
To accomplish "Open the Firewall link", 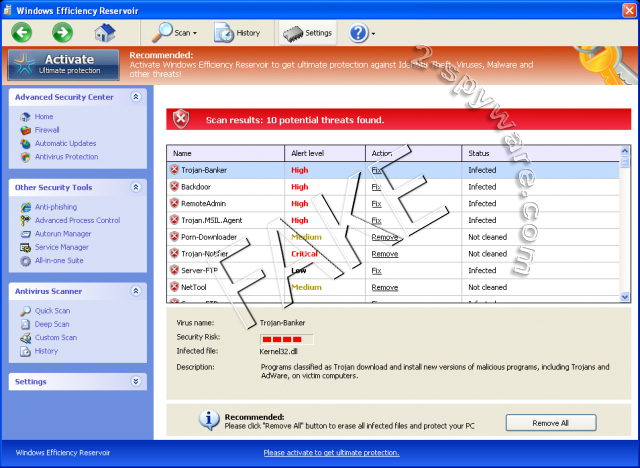I will click(47, 130).
